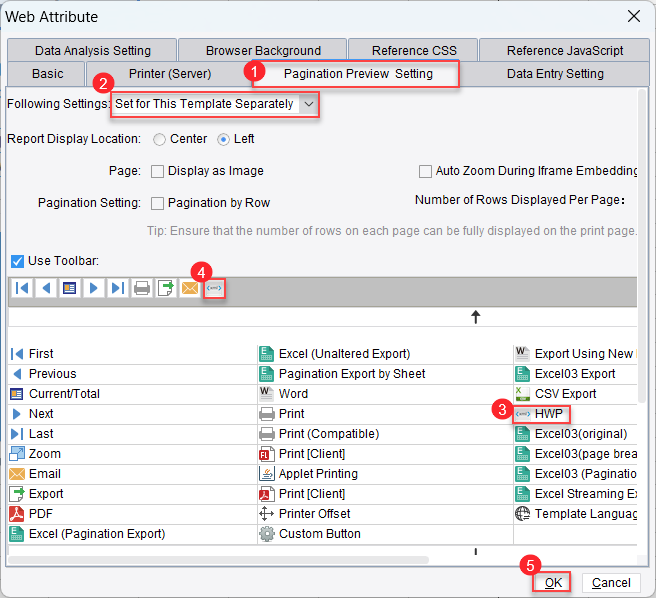
Task: Click the Export toolbar icon
Action: coord(166,288)
